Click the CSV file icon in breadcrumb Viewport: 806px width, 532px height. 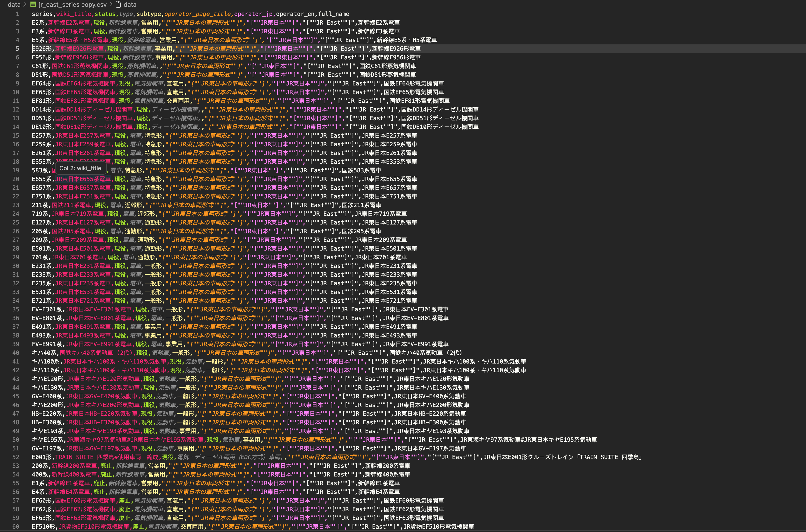point(33,4)
